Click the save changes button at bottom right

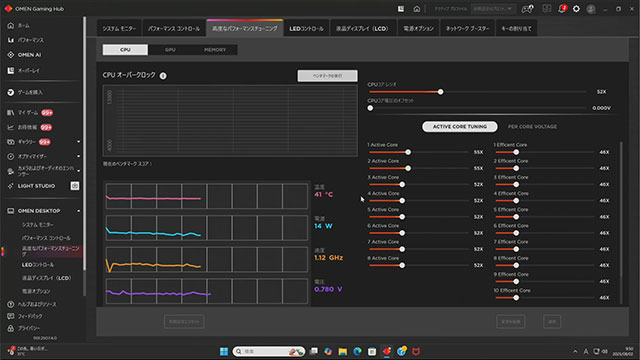[x=511, y=322]
